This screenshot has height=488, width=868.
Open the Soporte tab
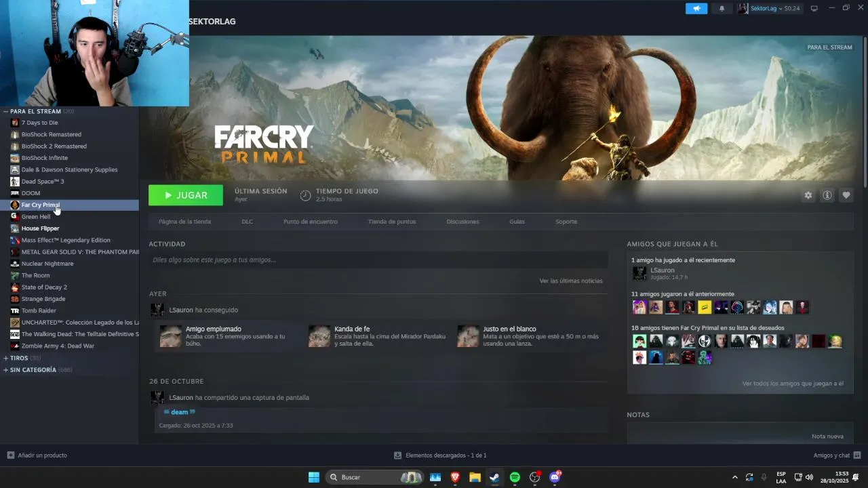566,222
